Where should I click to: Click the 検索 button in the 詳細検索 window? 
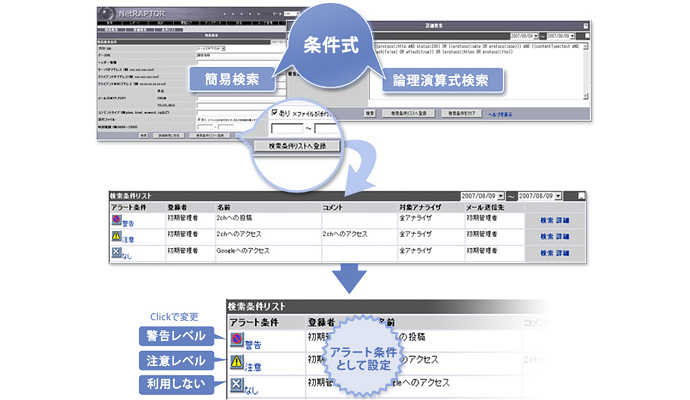(370, 114)
